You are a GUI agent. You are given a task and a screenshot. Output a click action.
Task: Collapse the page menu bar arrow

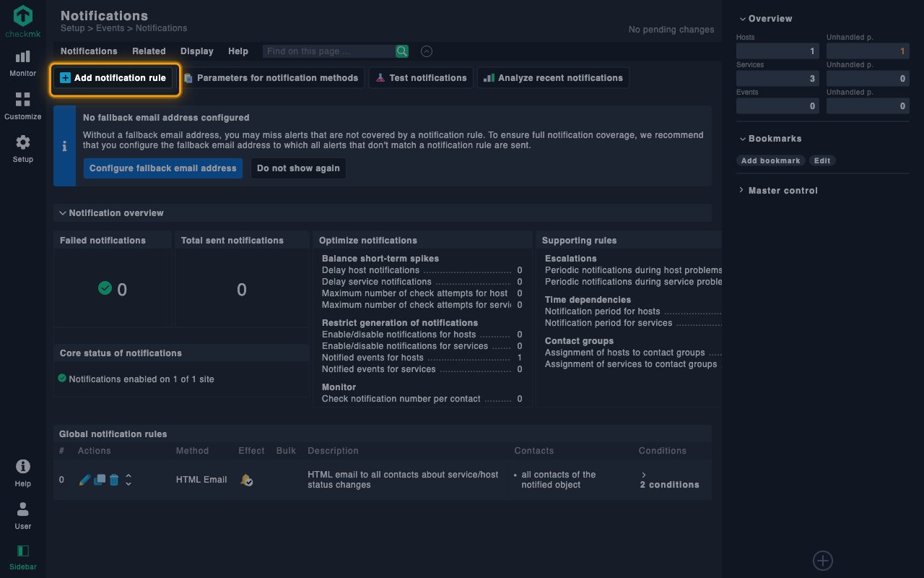427,51
